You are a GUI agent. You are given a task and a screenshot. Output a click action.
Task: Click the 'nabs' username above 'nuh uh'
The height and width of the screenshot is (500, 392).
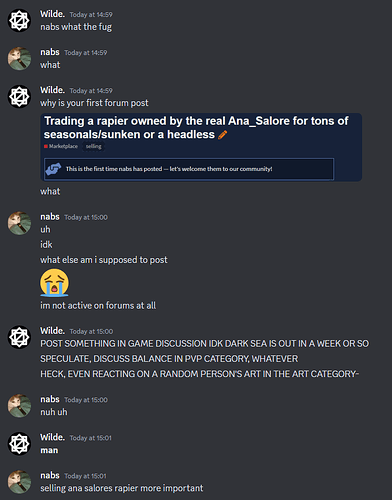pos(50,399)
